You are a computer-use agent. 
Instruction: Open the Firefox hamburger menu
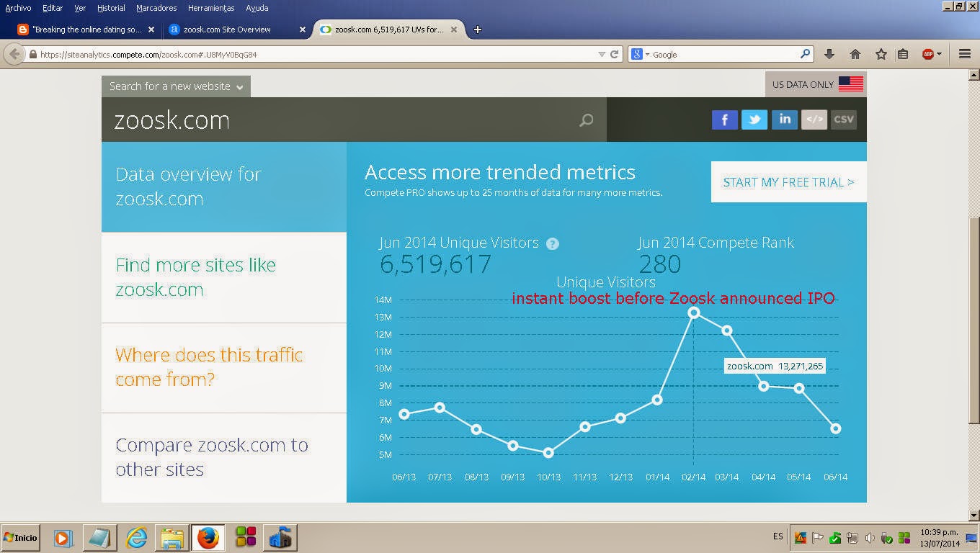[965, 54]
